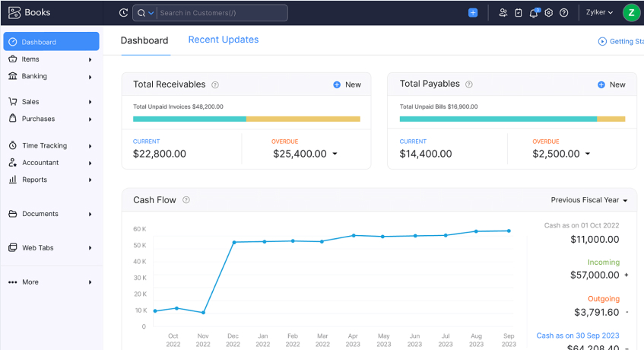Click info icon beside Cash Flow
644x350 pixels.
[x=186, y=200]
